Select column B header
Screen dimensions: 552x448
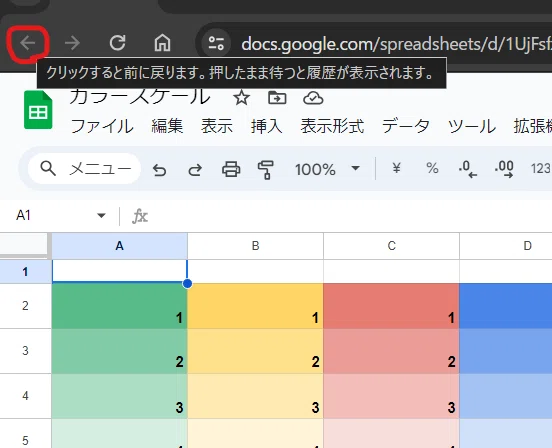(256, 246)
